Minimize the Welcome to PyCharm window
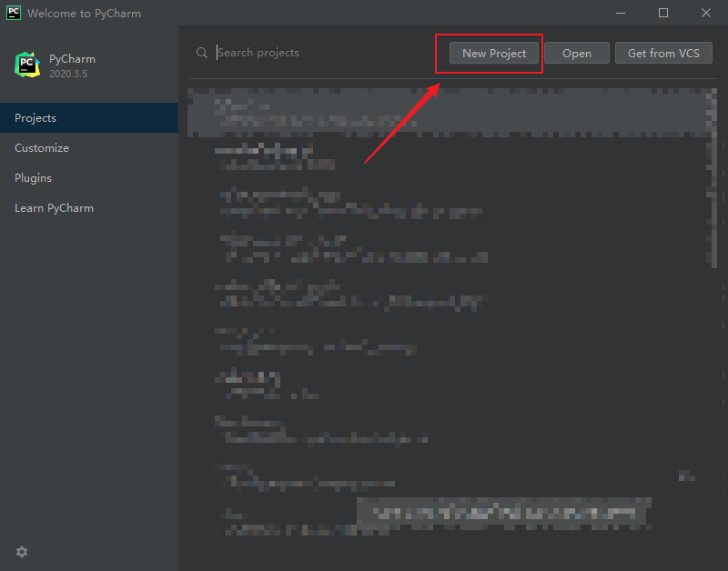Image resolution: width=728 pixels, height=571 pixels. click(x=621, y=13)
